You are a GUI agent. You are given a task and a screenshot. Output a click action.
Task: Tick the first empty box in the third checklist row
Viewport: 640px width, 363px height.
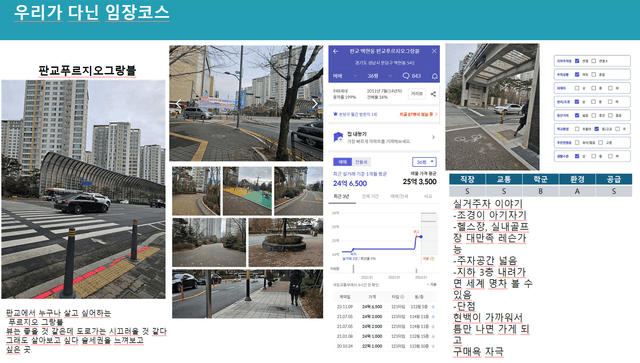[x=577, y=88]
